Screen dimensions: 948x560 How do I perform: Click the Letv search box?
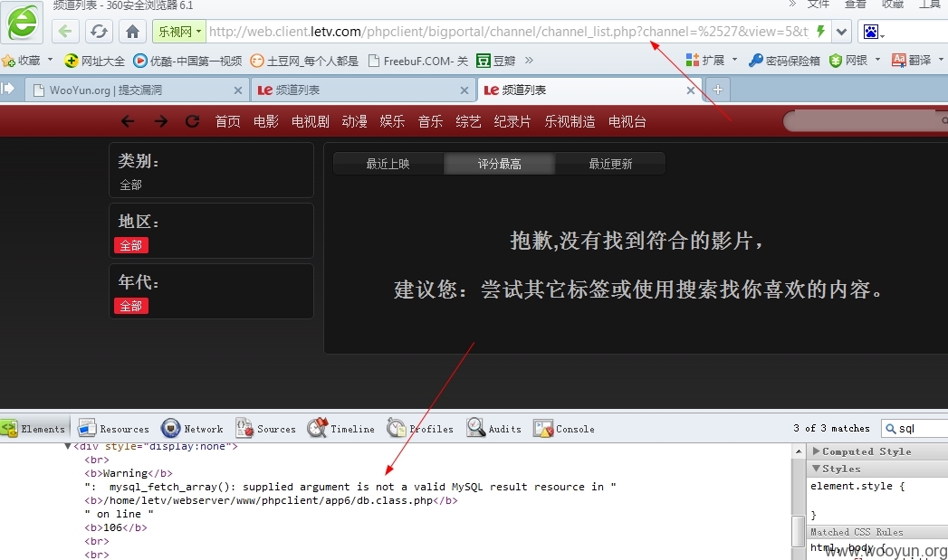pyautogui.click(x=866, y=121)
